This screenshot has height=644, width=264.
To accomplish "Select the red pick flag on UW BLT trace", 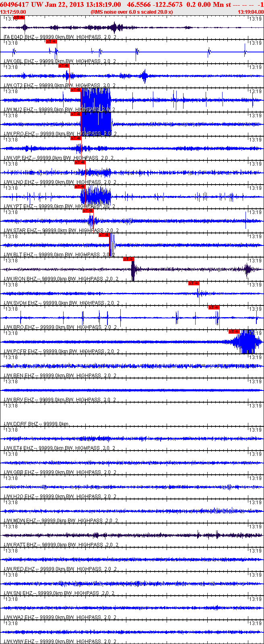I will (104, 235).
